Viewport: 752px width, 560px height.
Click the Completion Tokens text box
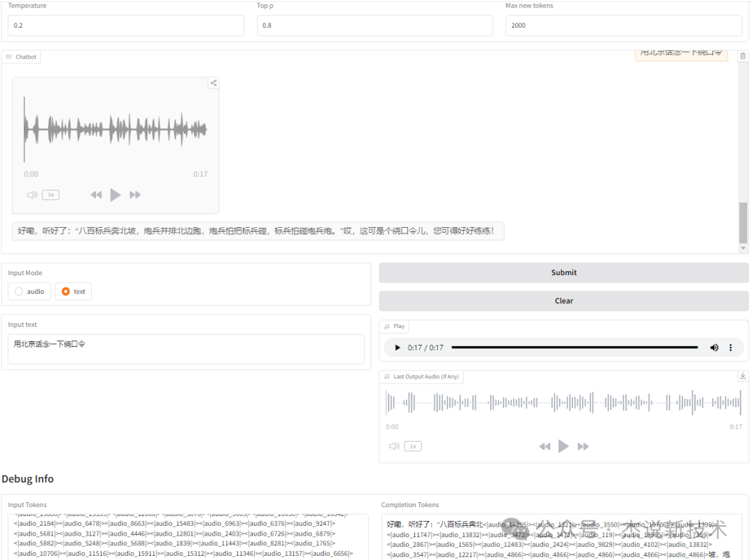click(x=562, y=537)
